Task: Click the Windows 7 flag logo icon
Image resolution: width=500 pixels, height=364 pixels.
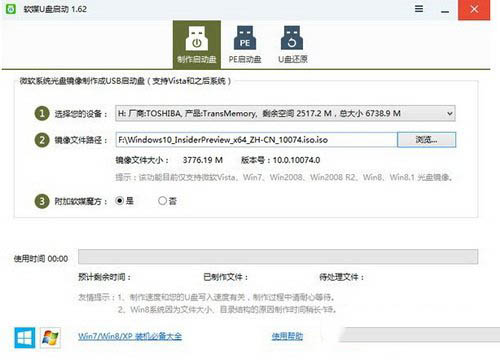Action: (x=50, y=337)
